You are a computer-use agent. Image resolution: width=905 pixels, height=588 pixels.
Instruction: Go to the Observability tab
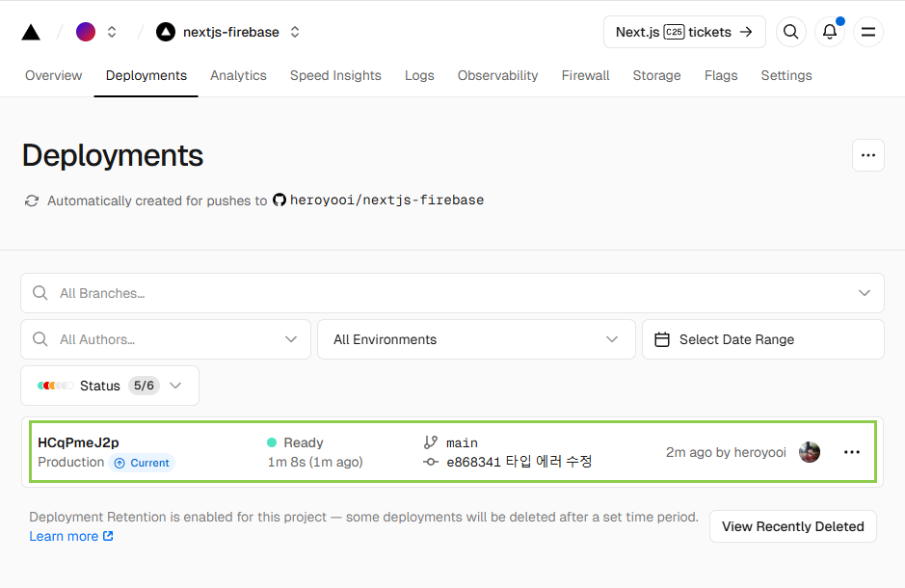click(x=497, y=75)
